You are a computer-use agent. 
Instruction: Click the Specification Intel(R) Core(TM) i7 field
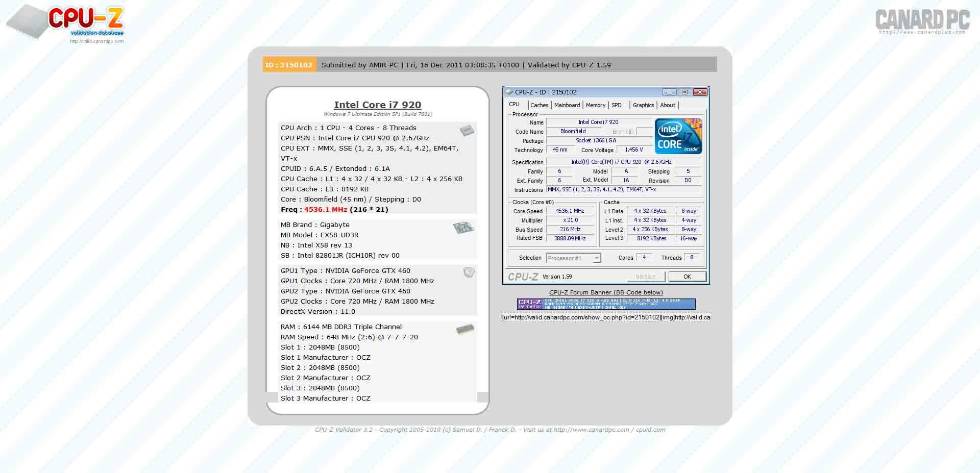(624, 162)
